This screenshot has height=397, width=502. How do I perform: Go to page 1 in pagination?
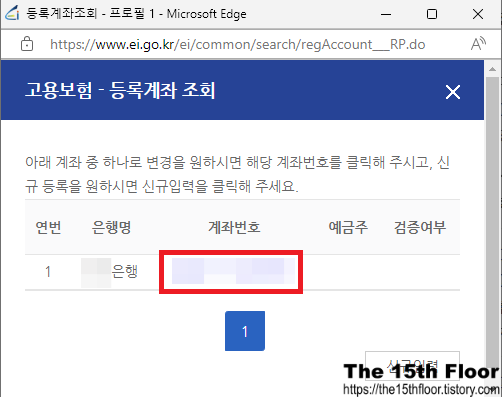coord(245,331)
